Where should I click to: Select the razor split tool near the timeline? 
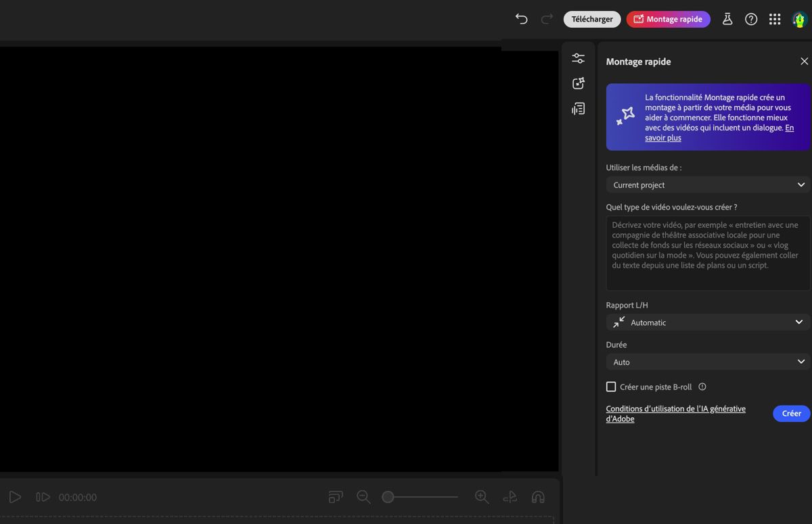(510, 497)
